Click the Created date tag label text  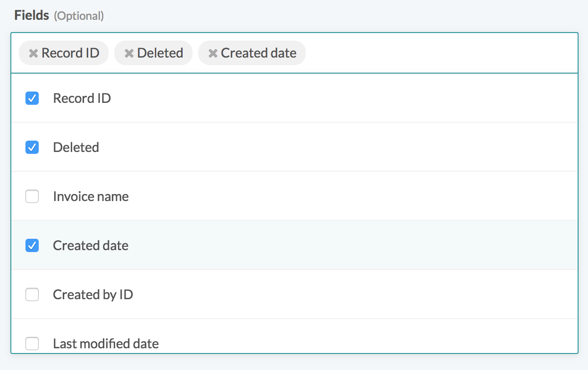point(259,53)
